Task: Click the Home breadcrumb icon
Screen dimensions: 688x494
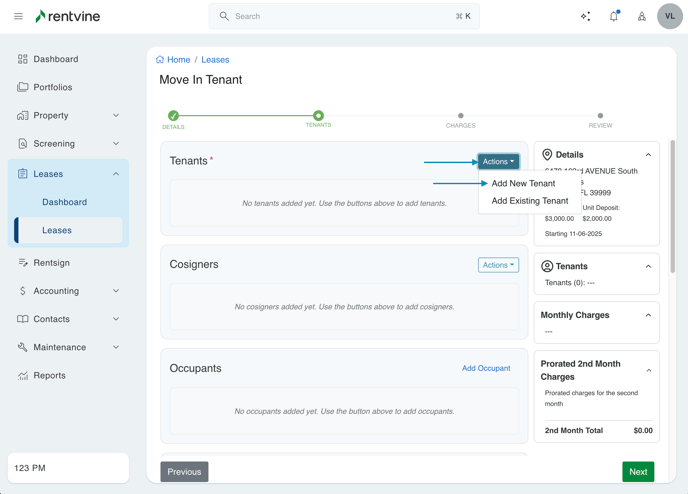Action: coord(160,60)
